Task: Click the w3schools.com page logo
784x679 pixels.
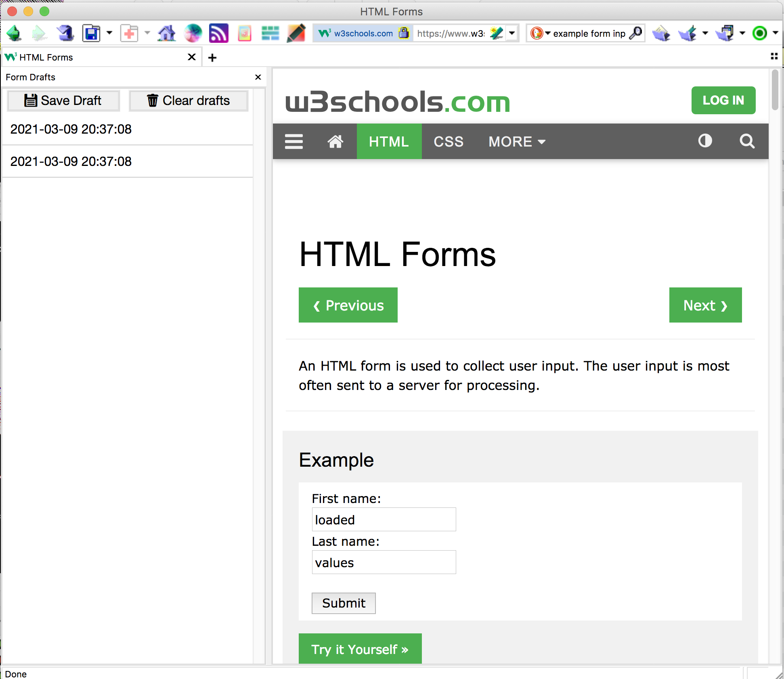Action: click(x=398, y=101)
